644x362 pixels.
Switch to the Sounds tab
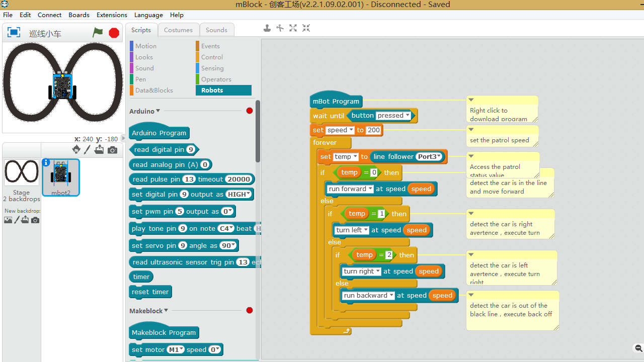coord(217,30)
